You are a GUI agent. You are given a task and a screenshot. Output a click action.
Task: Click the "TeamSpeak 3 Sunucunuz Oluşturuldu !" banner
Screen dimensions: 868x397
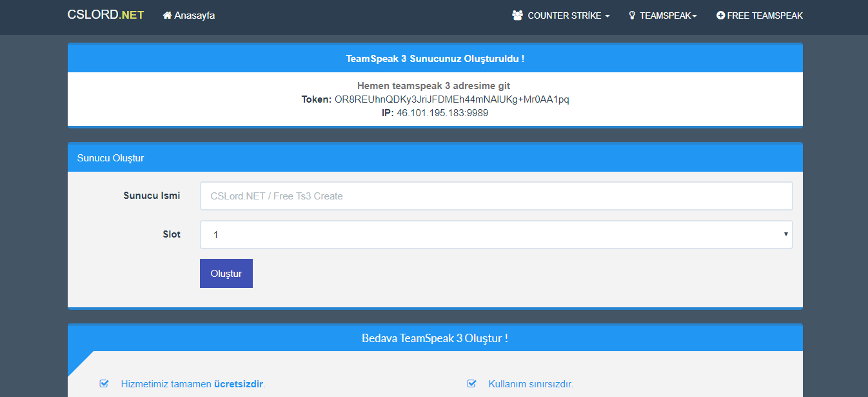[435, 58]
